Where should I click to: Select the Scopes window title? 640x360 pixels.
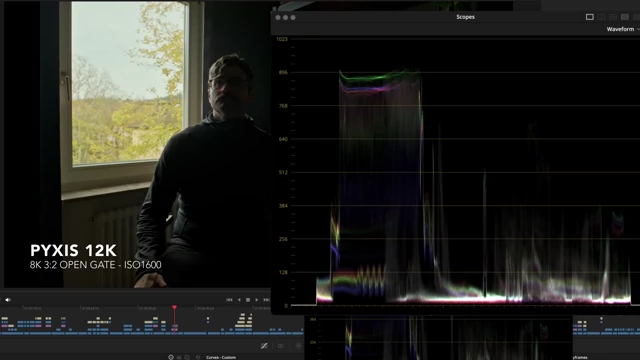[465, 17]
